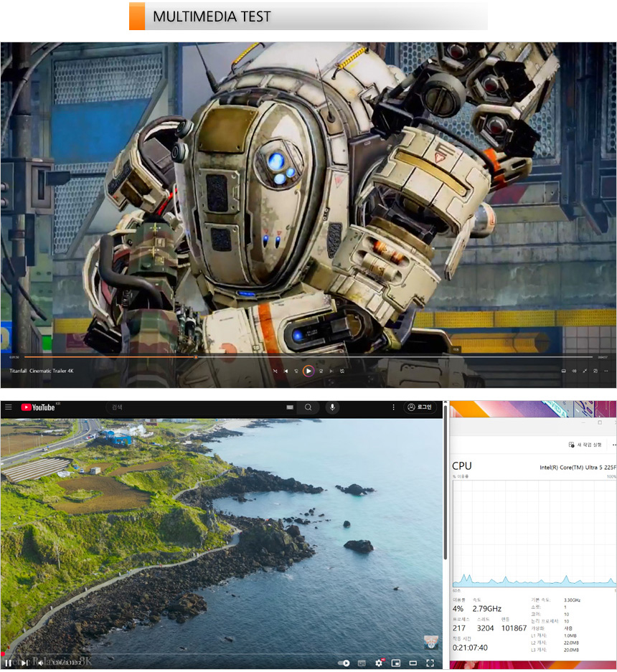Toggle the YouTube autoplay switch
Image resolution: width=617 pixels, height=672 pixels.
pos(344,663)
